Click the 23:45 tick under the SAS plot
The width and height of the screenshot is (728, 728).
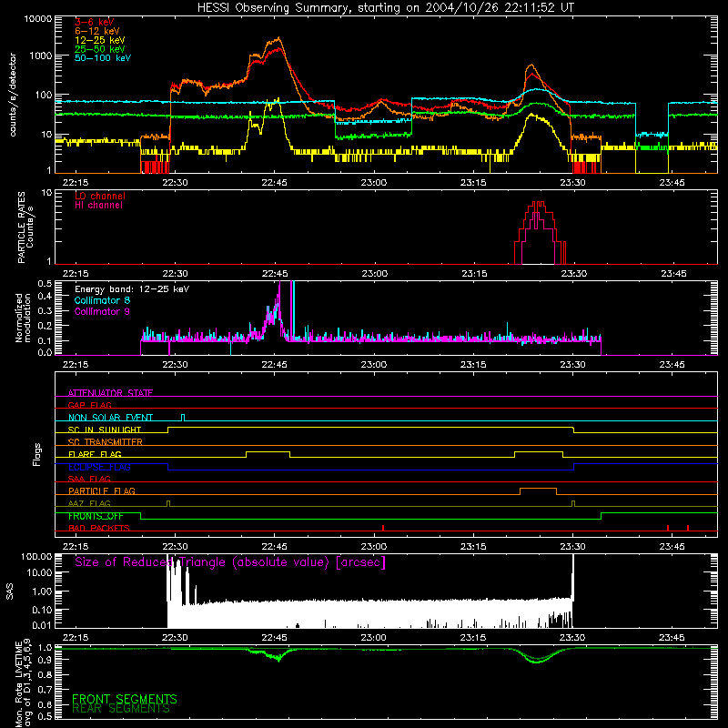672,638
